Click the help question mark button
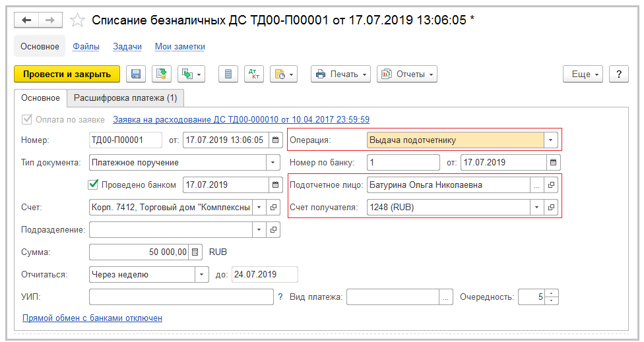Image resolution: width=644 pixels, height=342 pixels. (618, 74)
